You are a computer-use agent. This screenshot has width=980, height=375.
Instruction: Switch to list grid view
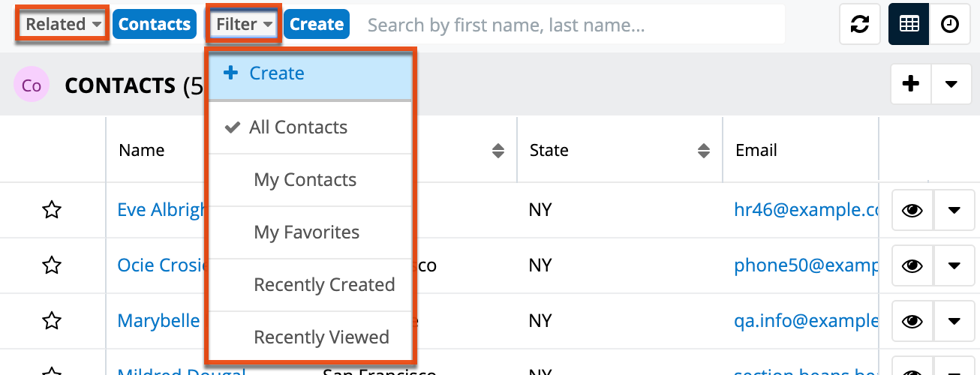coord(909,25)
